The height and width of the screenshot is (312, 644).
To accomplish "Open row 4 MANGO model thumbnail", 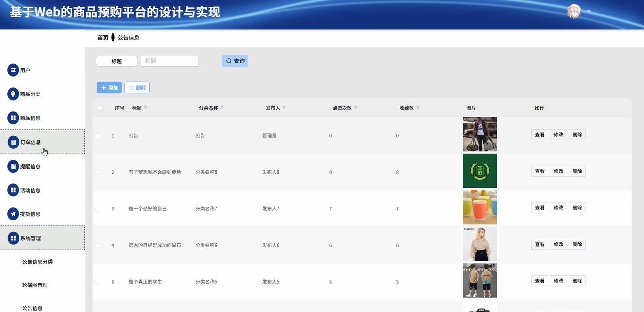I will click(480, 244).
